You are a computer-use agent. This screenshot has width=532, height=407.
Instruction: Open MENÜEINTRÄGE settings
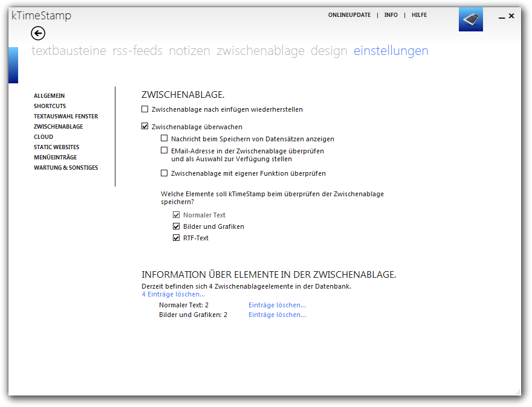(x=55, y=157)
